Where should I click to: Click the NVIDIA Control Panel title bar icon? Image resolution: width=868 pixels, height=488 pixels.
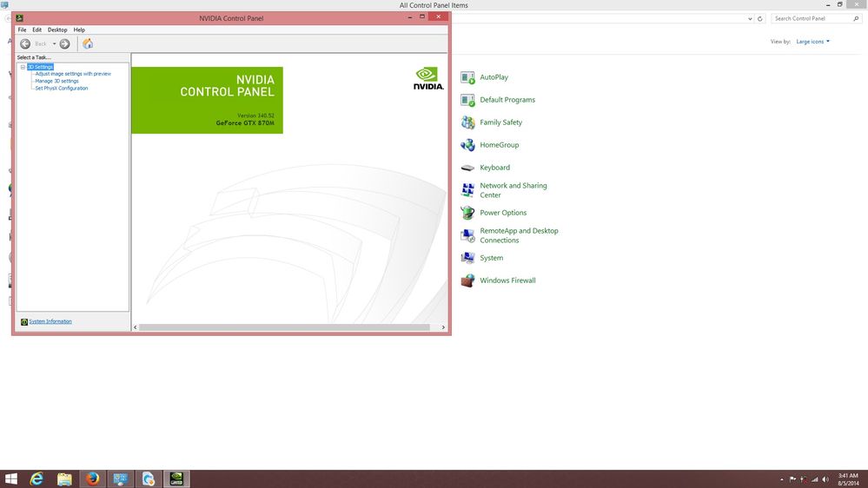(19, 17)
